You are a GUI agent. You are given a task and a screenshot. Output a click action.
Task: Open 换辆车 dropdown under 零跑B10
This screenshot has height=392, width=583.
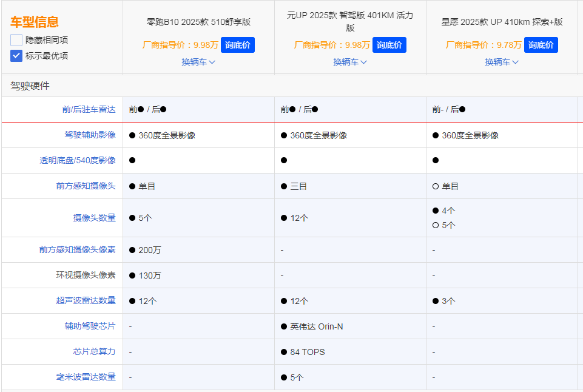(198, 62)
